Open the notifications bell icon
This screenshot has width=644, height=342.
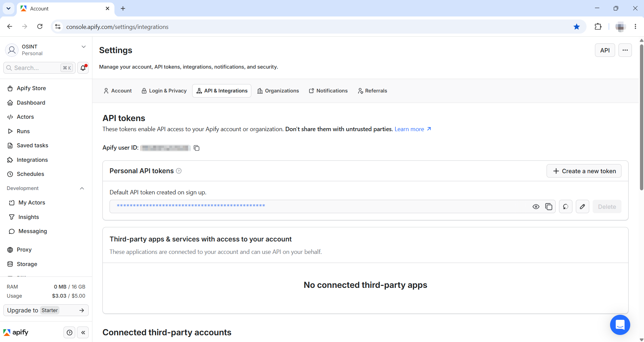(83, 68)
